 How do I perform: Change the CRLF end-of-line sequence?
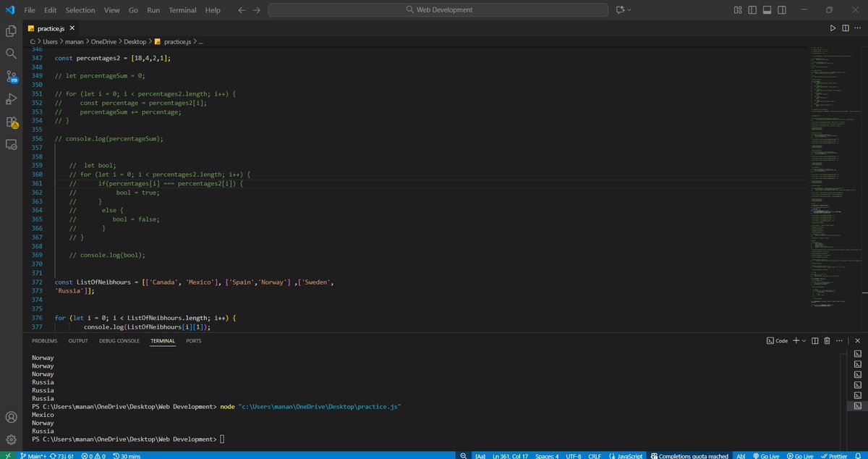(595, 455)
